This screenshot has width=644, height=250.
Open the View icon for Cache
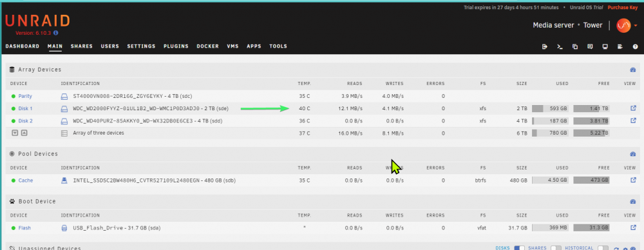pyautogui.click(x=633, y=180)
